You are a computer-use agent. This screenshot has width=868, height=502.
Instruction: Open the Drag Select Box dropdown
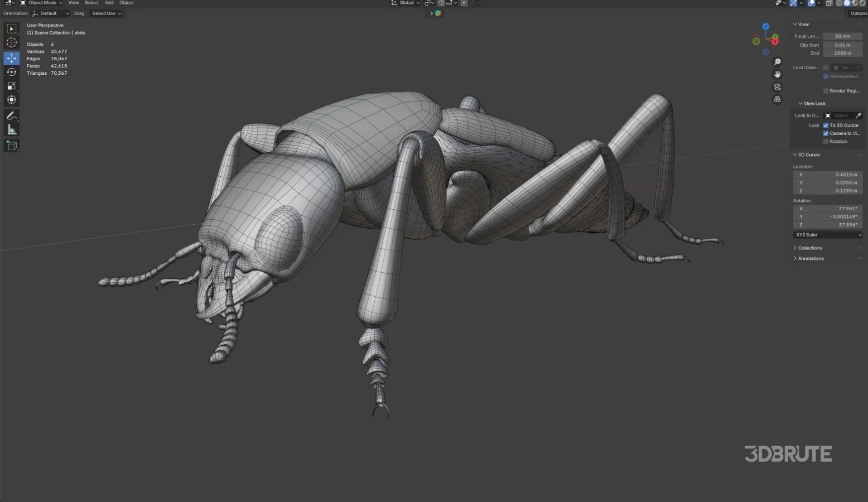click(106, 13)
